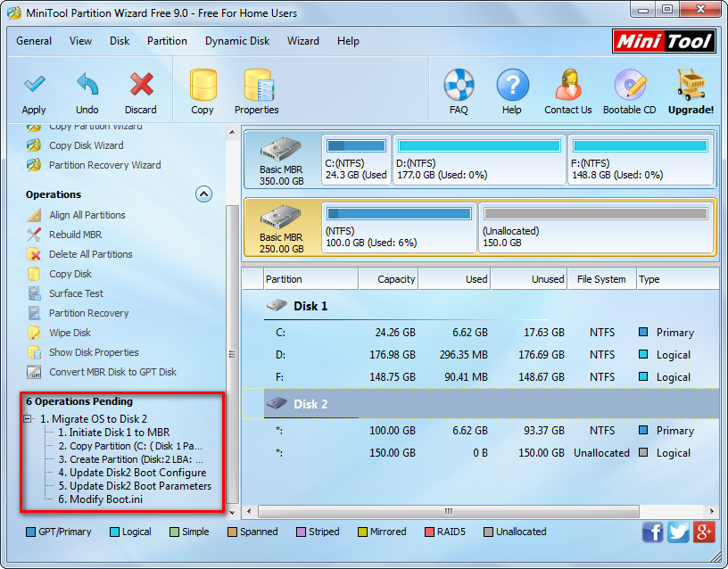Select the 250.00 GB Basic MBR disk
Screen dimensions: 728x569
click(x=282, y=228)
